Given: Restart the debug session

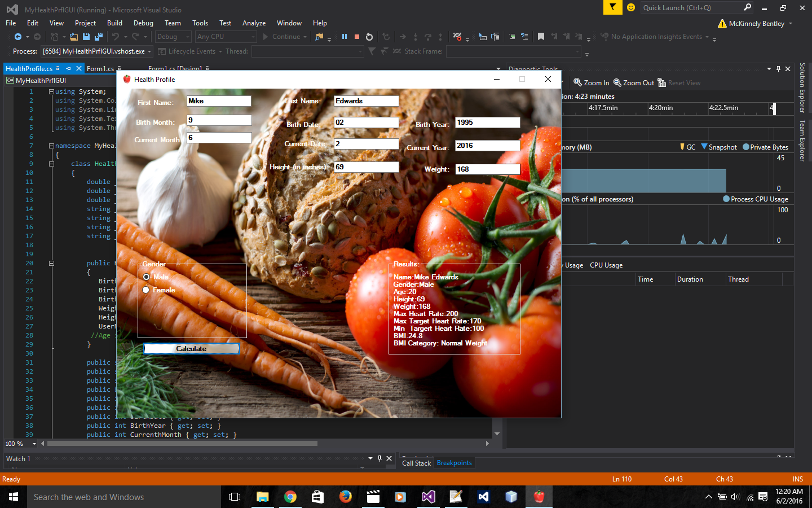Looking at the screenshot, I should pos(369,37).
